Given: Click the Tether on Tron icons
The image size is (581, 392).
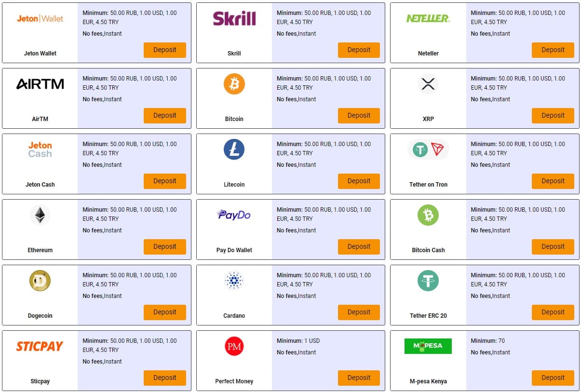Looking at the screenshot, I should 428,149.
